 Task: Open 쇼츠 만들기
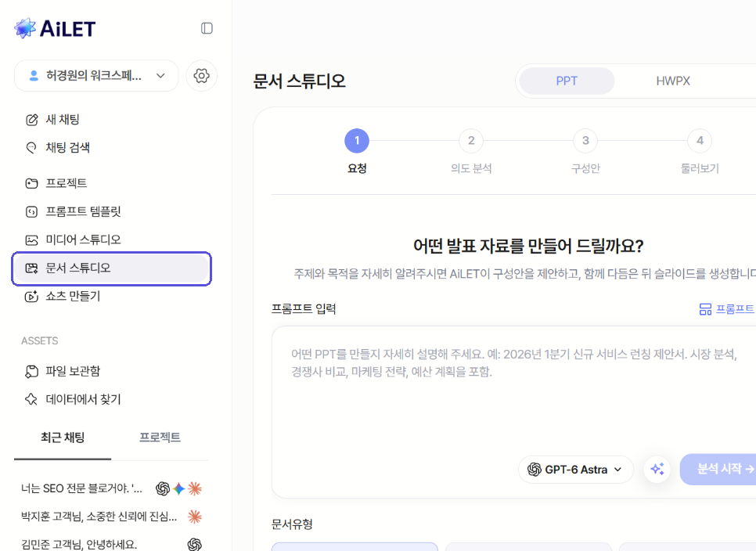tap(112, 296)
